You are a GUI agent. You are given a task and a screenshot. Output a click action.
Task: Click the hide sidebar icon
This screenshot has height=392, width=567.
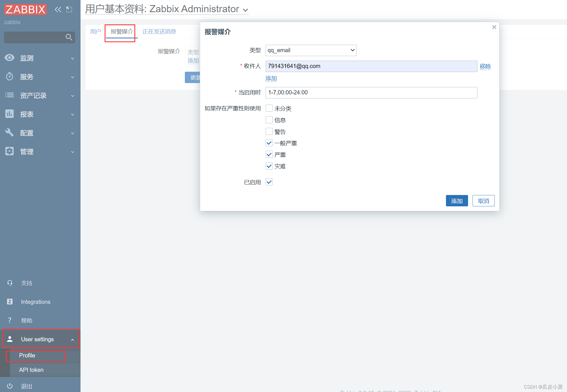[x=69, y=10]
